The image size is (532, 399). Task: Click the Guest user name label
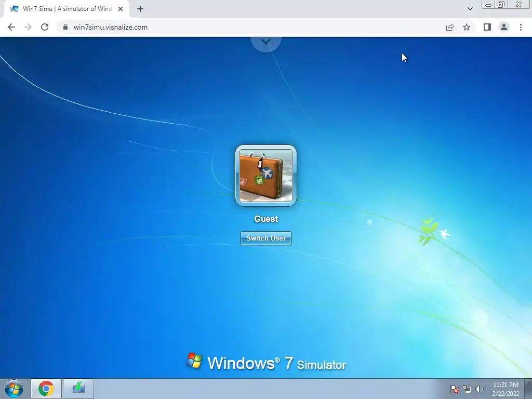tap(266, 219)
